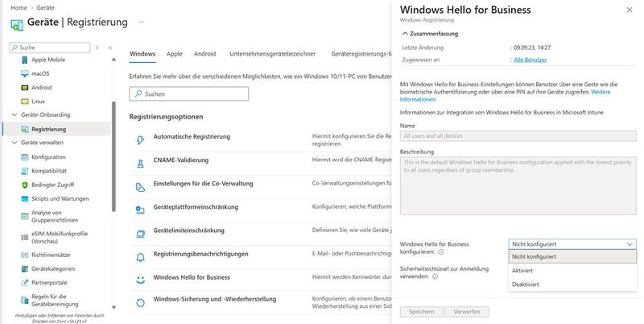Click the Regeln für die Gerätebereinigung icon
Image resolution: width=644 pixels, height=324 pixels.
(x=25, y=301)
